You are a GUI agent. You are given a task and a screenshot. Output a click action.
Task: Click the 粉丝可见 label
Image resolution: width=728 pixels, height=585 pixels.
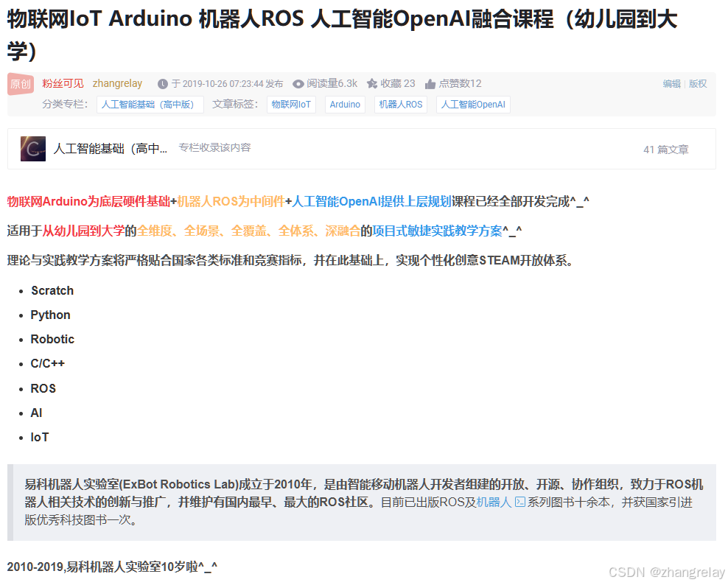[63, 83]
